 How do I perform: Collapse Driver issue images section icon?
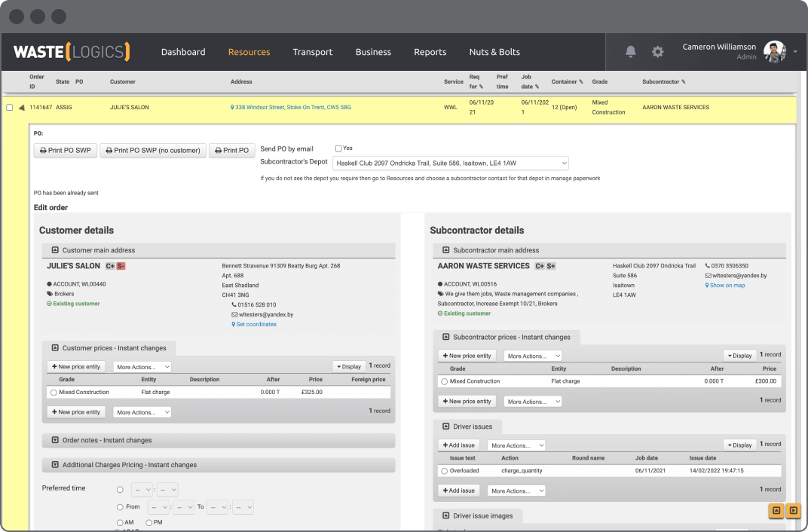click(x=446, y=515)
